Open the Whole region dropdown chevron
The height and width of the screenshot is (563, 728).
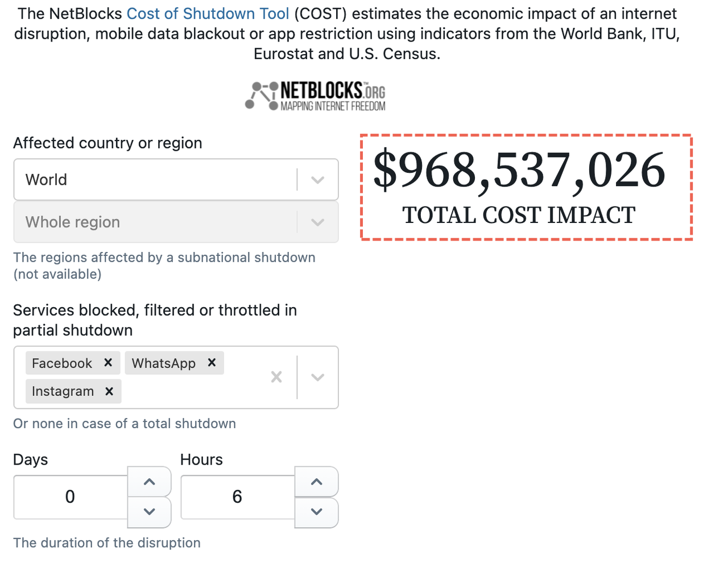pyautogui.click(x=318, y=222)
